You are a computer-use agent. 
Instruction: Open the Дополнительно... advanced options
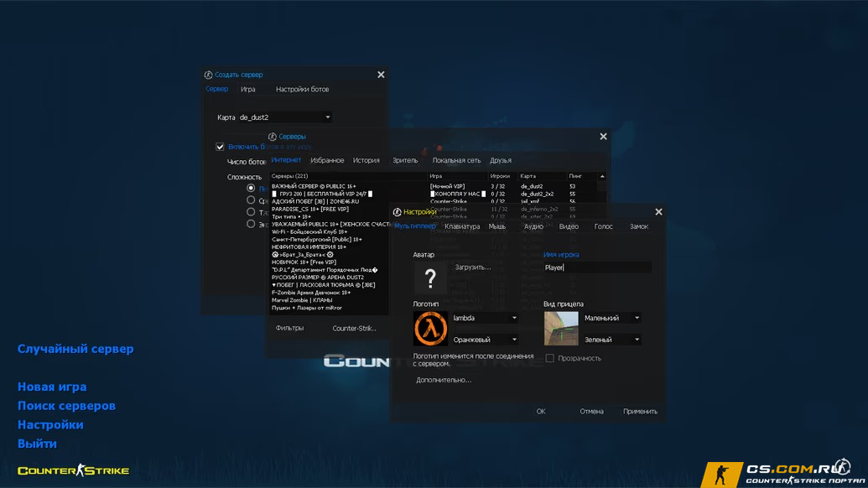tap(444, 380)
